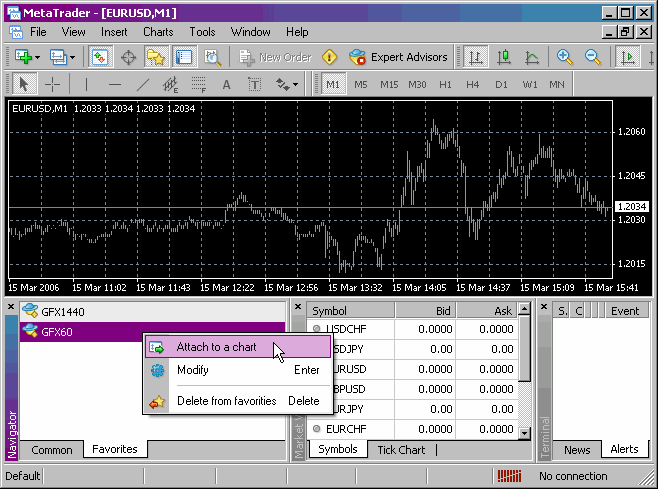658x489 pixels.
Task: Switch chart to candlesticks mode
Action: (x=505, y=57)
